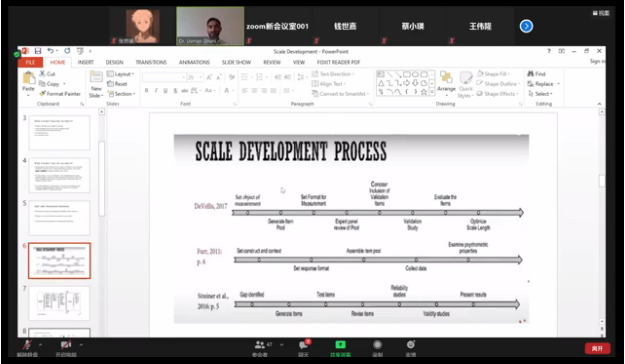This screenshot has width=625, height=364.
Task: Select the Format Painter tool
Action: pyautogui.click(x=60, y=94)
